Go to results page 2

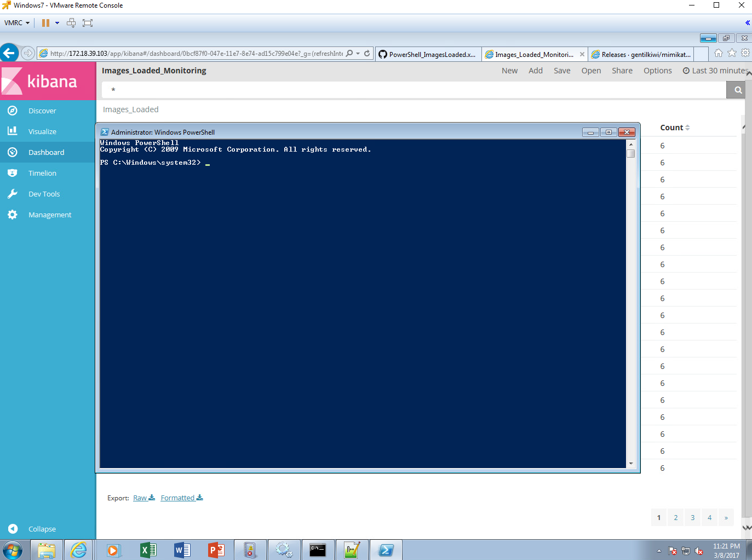coord(676,517)
